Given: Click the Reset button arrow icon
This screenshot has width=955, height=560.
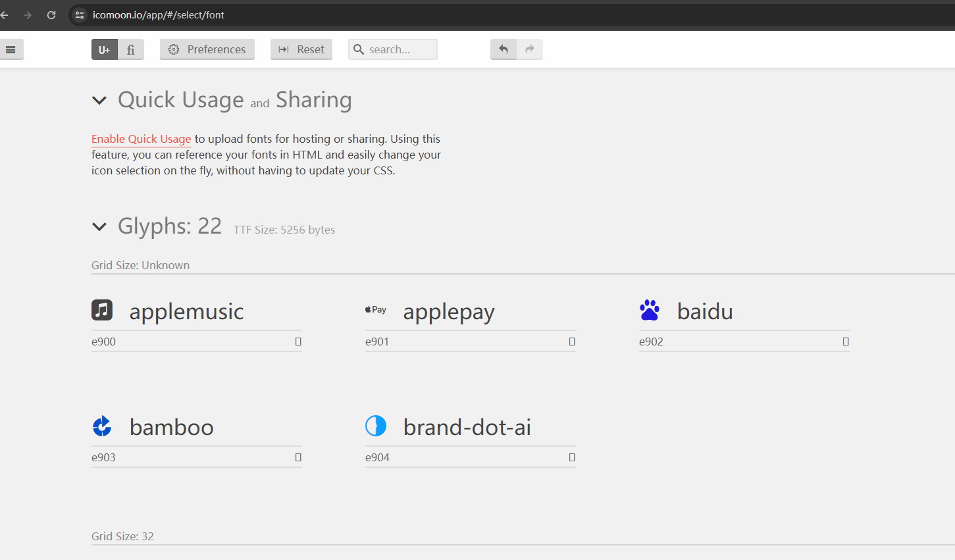Looking at the screenshot, I should [x=284, y=49].
